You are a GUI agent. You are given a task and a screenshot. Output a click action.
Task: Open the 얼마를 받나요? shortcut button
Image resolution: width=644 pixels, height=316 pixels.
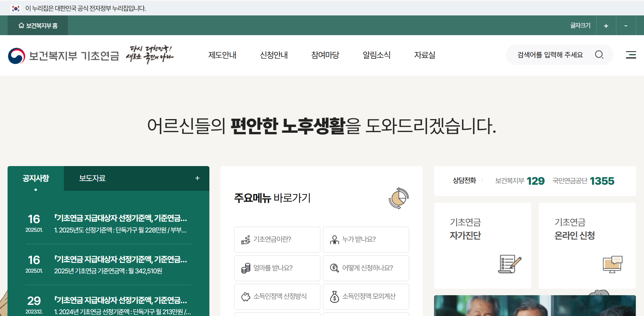click(277, 268)
